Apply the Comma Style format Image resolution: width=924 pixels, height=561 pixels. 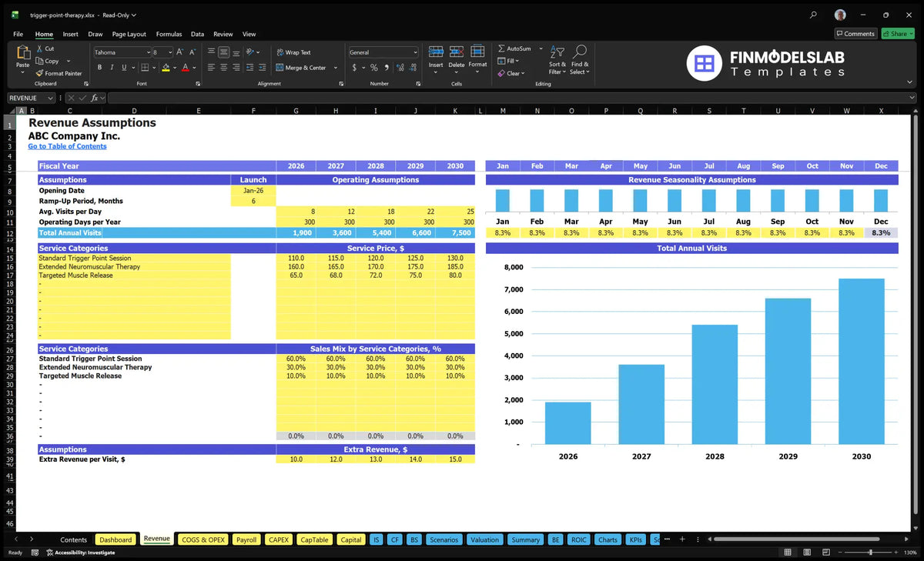click(x=386, y=68)
